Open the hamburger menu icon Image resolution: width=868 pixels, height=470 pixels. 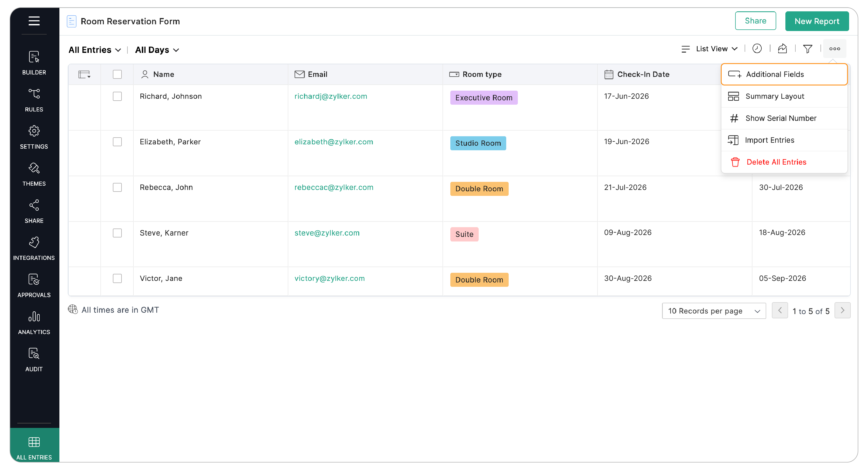(34, 21)
